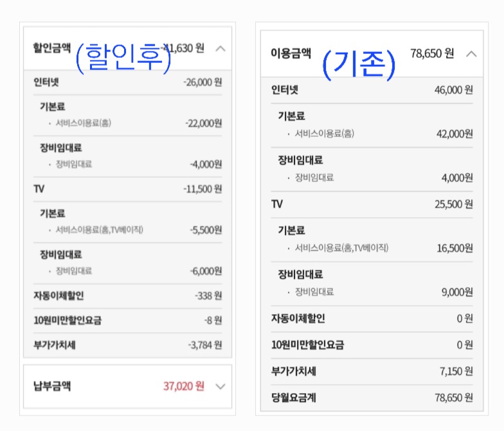Click the red 37,020 원 payment amount
The image size is (504, 431).
(x=183, y=386)
